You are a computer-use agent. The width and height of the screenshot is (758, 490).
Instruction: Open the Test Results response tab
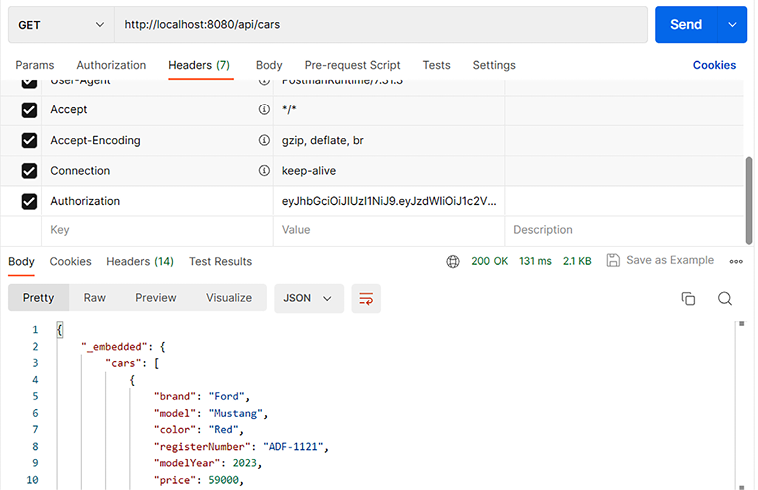pos(220,261)
